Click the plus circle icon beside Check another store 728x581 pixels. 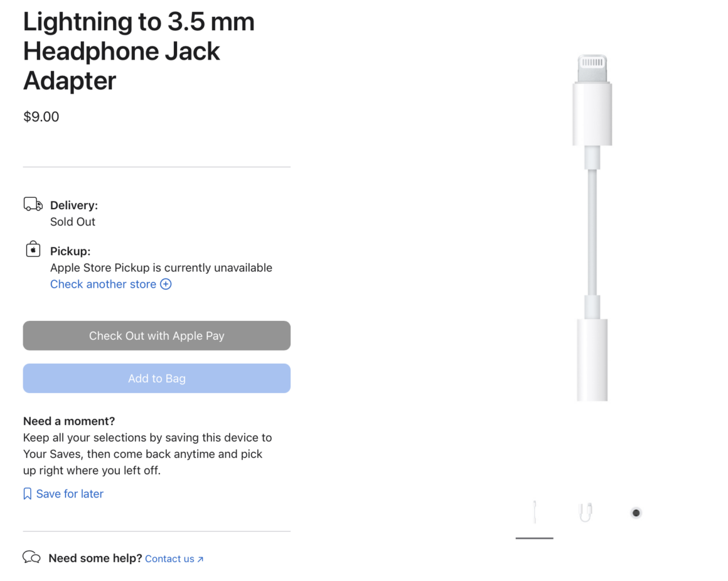[x=166, y=285]
